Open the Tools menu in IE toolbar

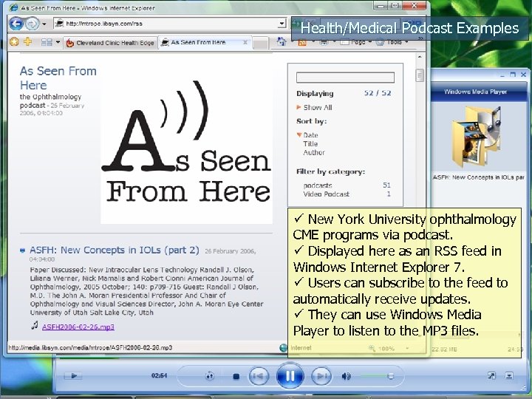tap(392, 42)
